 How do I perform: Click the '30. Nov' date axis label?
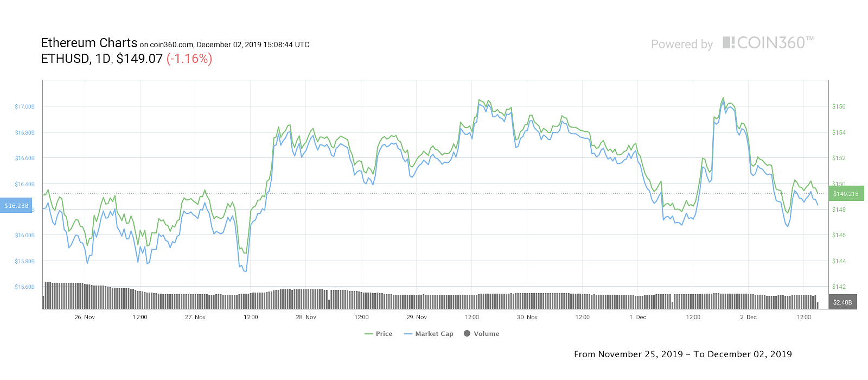[527, 317]
